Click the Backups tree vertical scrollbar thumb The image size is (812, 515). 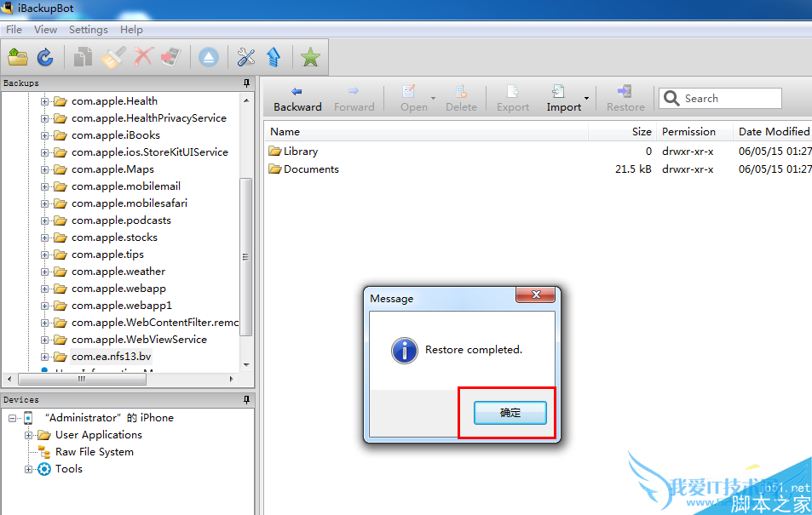coord(246,257)
